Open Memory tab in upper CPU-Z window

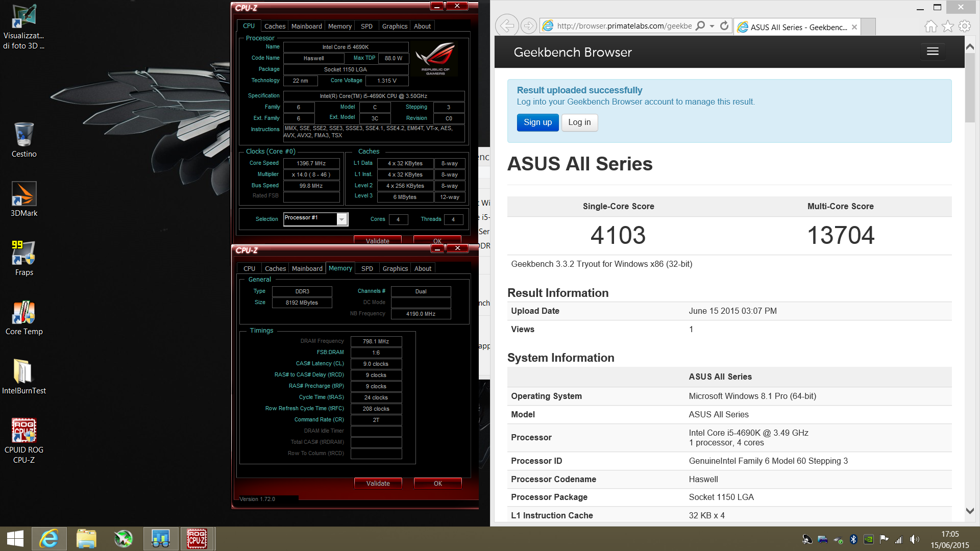tap(339, 26)
